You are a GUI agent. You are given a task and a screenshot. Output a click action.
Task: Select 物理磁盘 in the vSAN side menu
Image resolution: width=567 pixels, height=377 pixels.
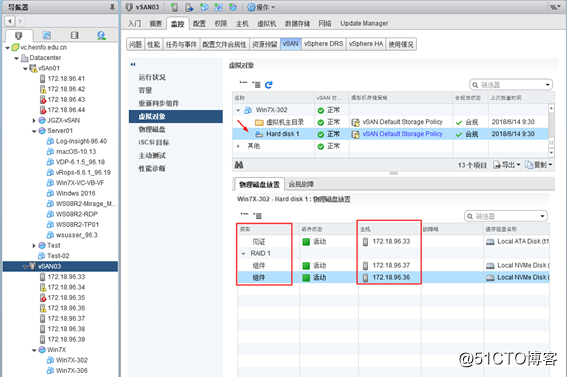[152, 129]
